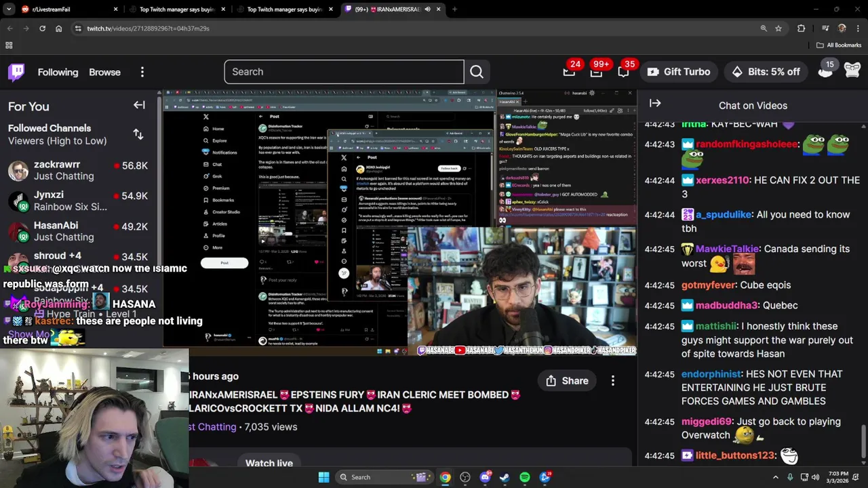
Task: Click the Chrome address bar URL
Action: (148, 28)
